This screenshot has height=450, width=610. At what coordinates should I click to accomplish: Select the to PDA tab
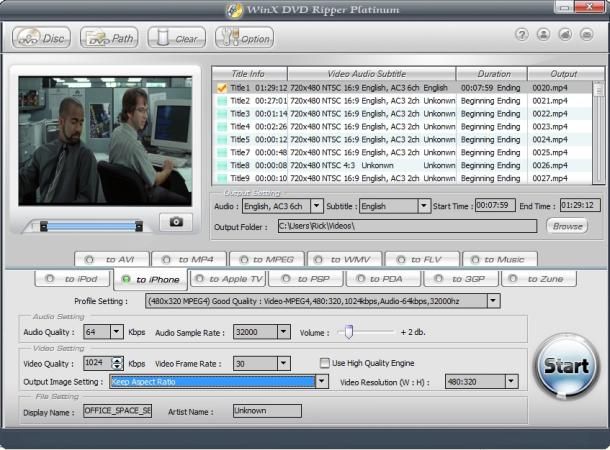(x=383, y=279)
